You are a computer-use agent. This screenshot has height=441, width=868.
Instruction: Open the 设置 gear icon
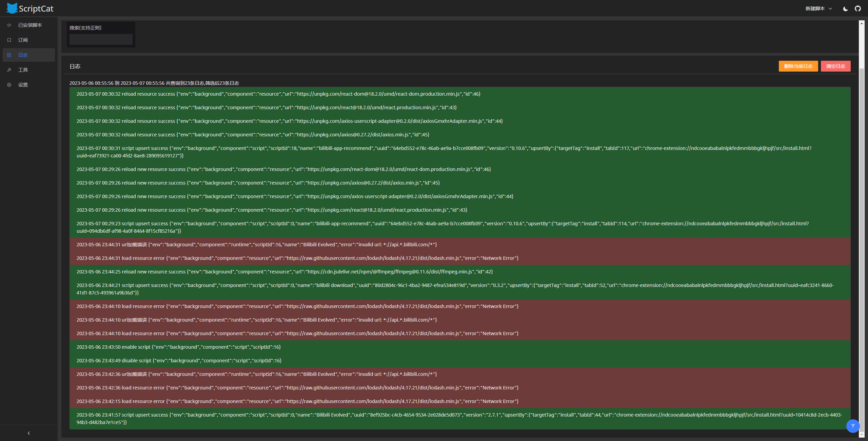point(9,84)
